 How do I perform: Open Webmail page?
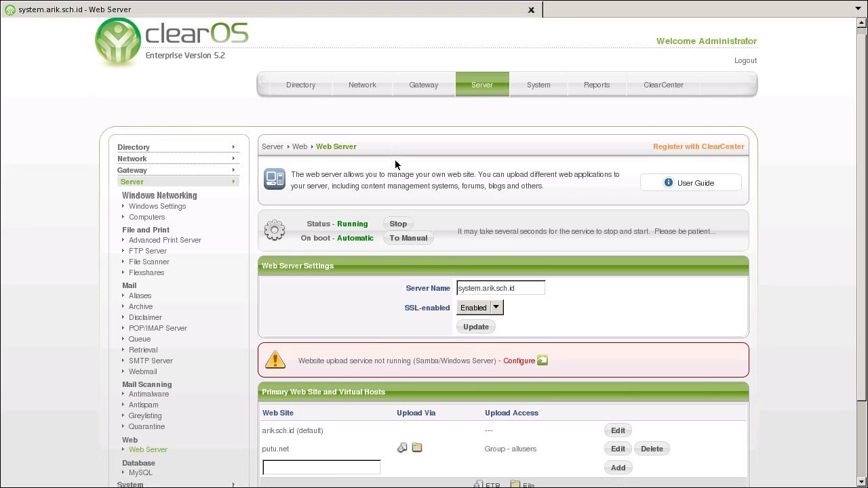pyautogui.click(x=143, y=371)
